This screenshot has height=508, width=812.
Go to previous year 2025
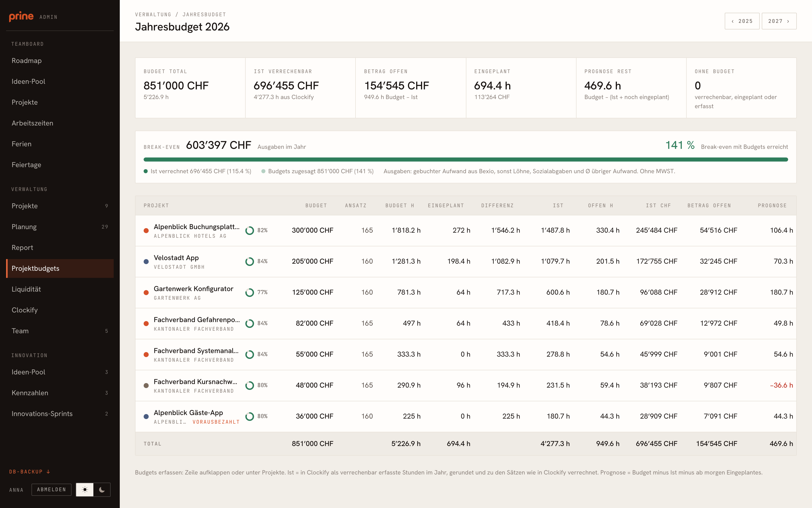pyautogui.click(x=742, y=21)
